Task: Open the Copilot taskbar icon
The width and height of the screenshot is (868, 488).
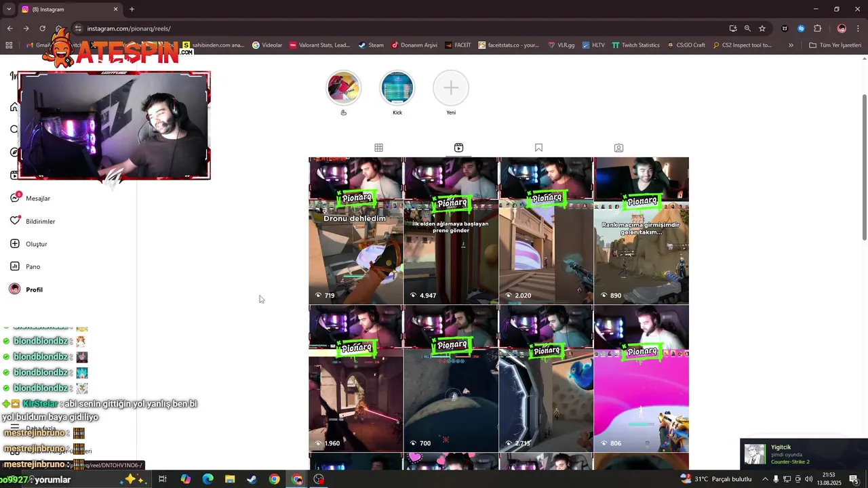Action: point(185,479)
